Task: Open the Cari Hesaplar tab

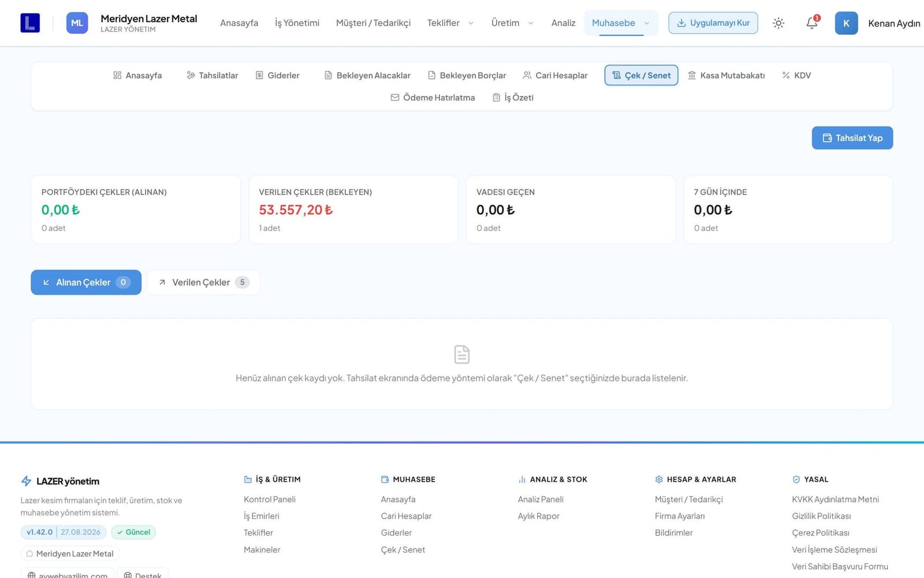Action: pos(555,75)
